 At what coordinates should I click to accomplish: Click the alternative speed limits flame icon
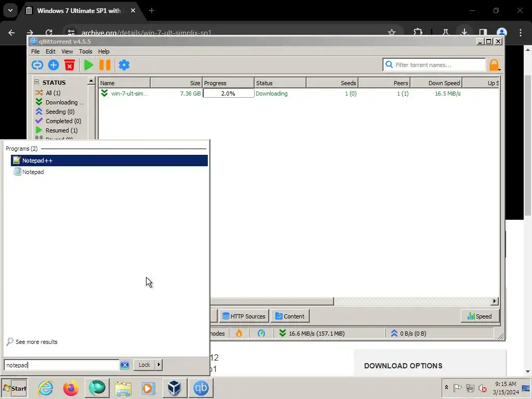click(239, 334)
